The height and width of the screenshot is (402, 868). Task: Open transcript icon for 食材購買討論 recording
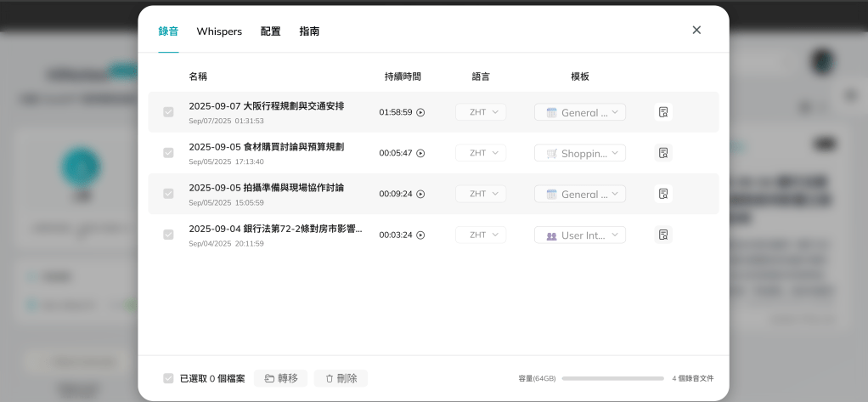point(663,153)
